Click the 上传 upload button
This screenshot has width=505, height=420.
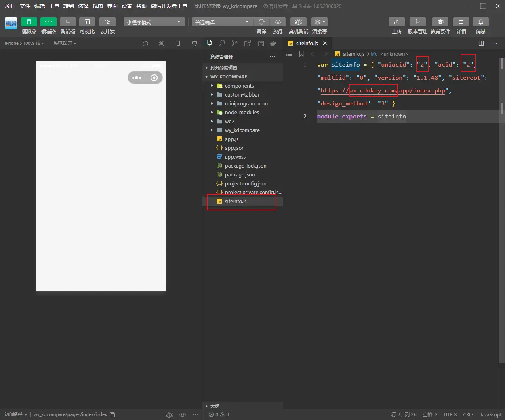coord(397,22)
